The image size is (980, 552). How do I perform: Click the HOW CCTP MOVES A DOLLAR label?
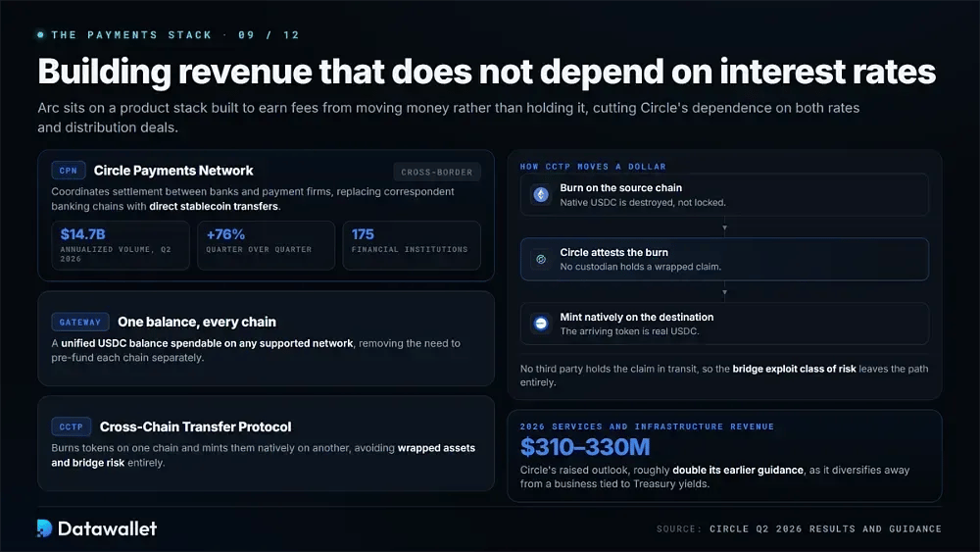(x=593, y=167)
